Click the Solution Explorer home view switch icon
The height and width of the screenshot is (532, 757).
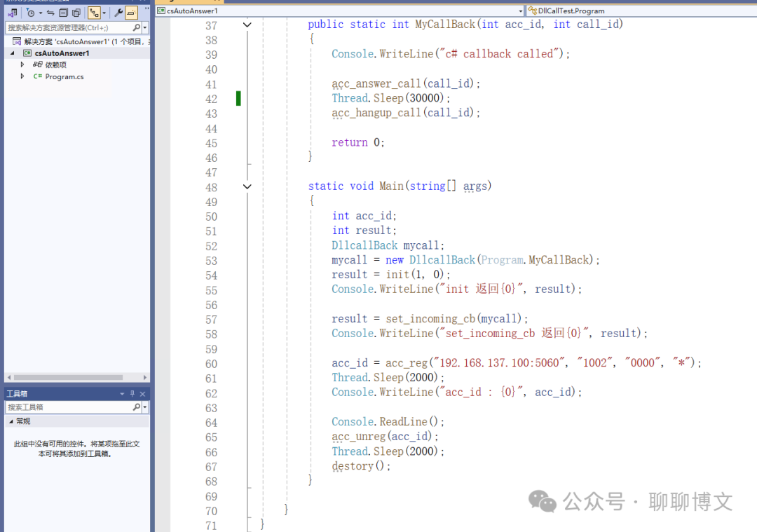click(x=12, y=13)
